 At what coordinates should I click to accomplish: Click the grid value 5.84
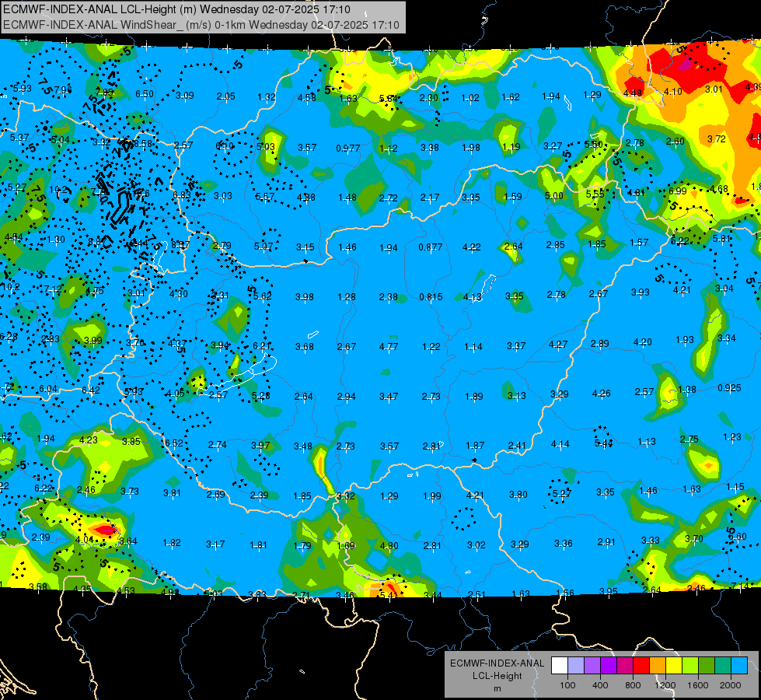pyautogui.click(x=388, y=99)
